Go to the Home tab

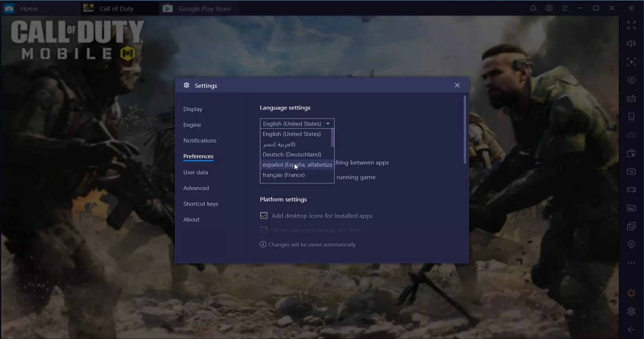(x=29, y=9)
